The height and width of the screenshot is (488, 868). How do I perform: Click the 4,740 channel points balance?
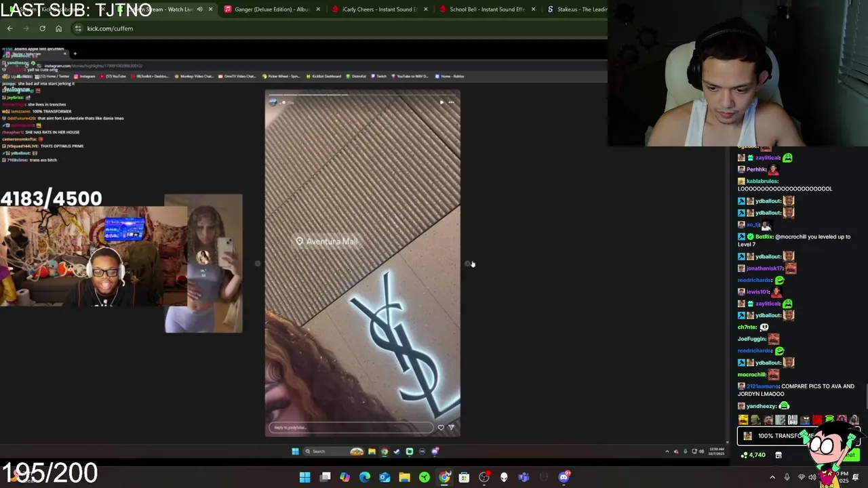tap(753, 455)
